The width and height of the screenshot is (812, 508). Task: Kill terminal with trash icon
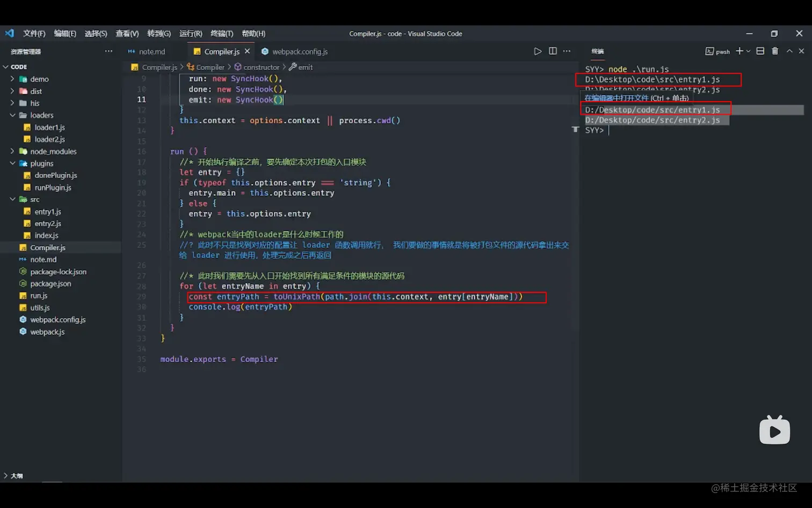click(775, 51)
